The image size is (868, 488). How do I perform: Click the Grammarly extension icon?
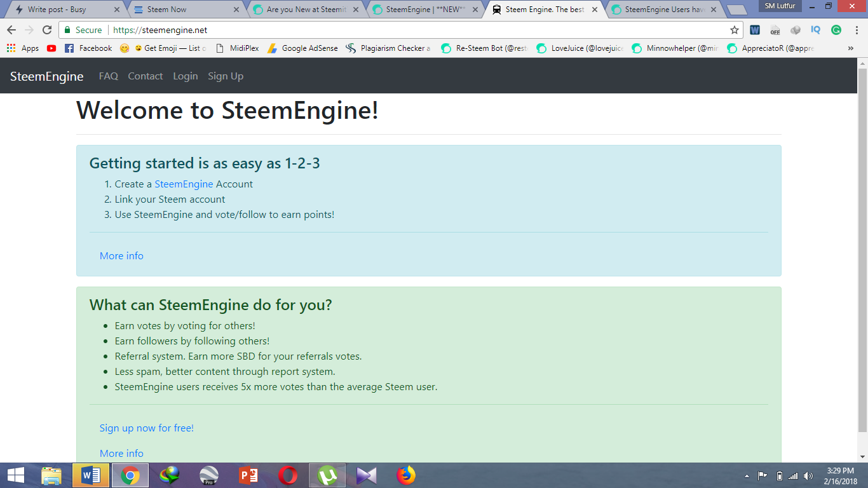pyautogui.click(x=836, y=30)
